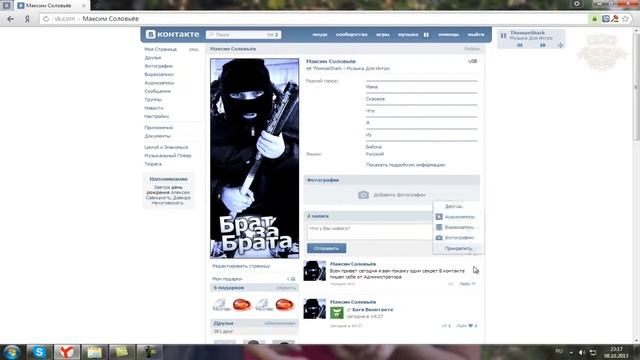The image size is (640, 360).
Task: Click volume icon in system tray
Action: [582, 352]
